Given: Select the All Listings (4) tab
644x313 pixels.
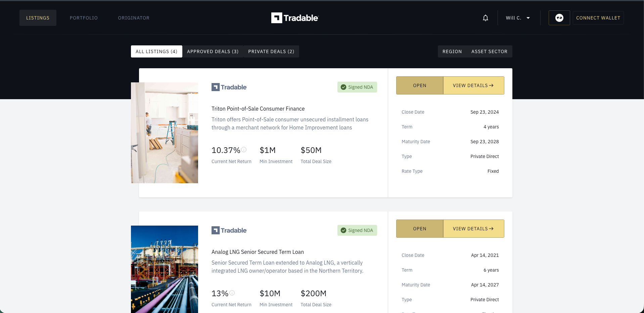Looking at the screenshot, I should point(156,51).
